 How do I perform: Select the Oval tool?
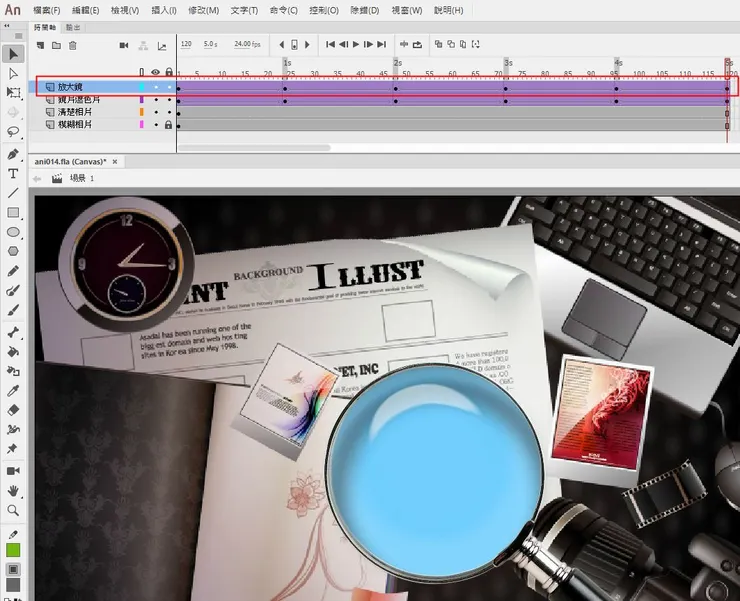13,232
